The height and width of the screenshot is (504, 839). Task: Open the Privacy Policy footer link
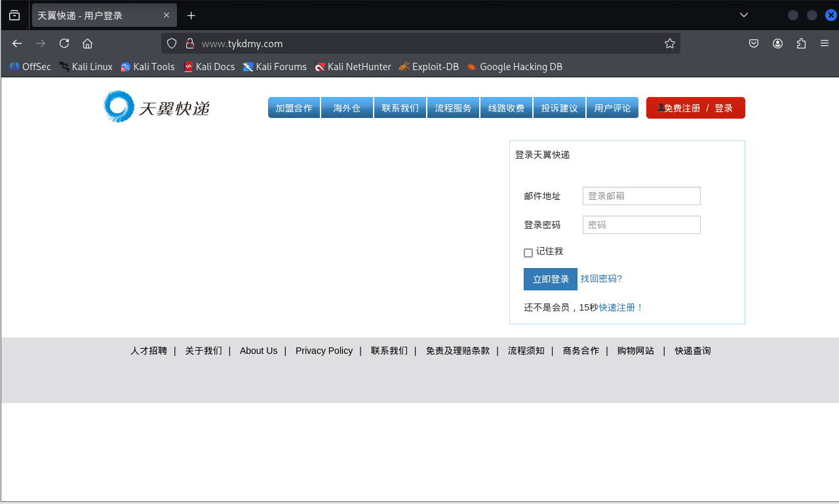(x=324, y=351)
